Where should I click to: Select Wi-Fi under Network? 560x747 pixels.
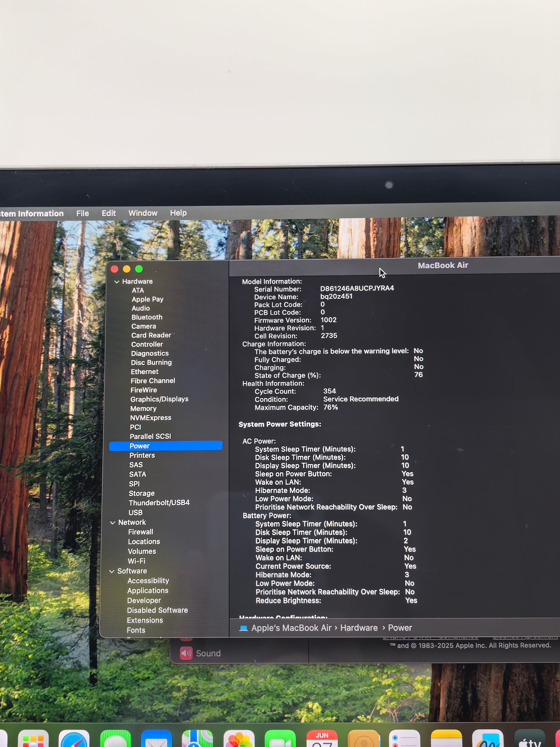pyautogui.click(x=136, y=561)
